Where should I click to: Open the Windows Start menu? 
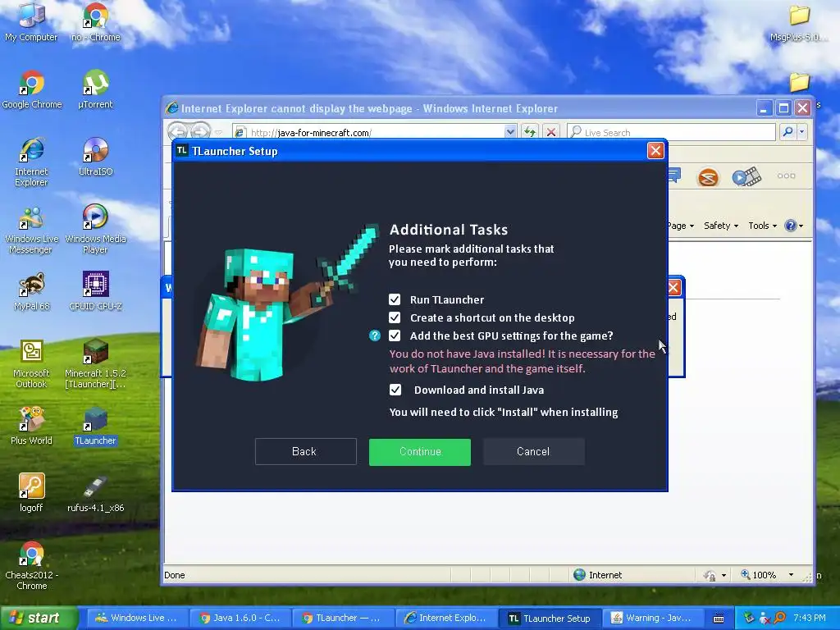pyautogui.click(x=39, y=618)
